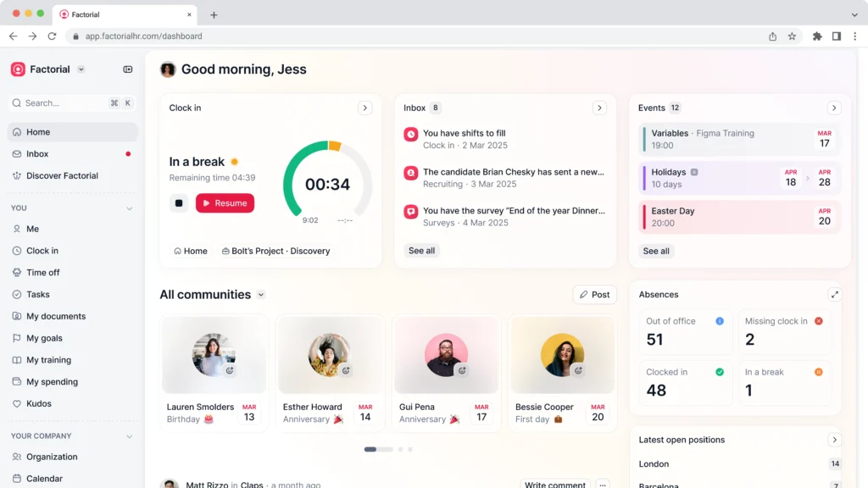React to Esther Howard's anniversary card
The width and height of the screenshot is (868, 488).
[346, 371]
